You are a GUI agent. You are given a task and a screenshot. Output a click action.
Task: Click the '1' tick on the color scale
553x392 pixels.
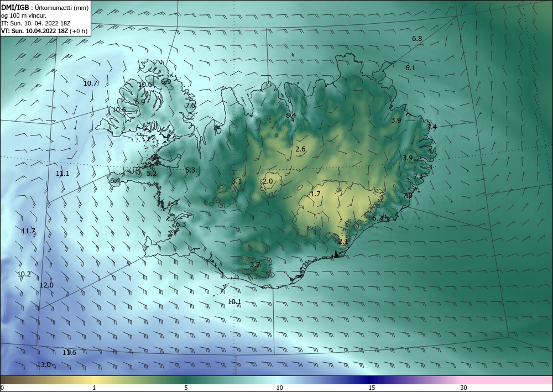coord(94,388)
